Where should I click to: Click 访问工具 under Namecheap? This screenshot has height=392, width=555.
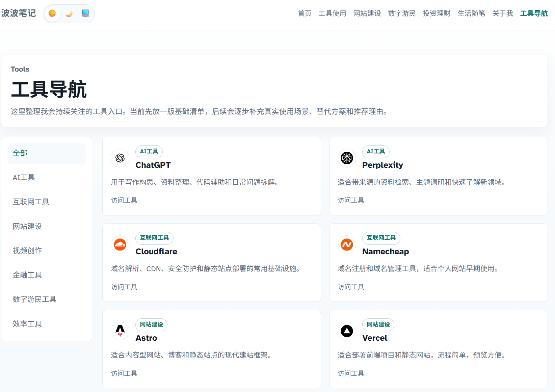tap(351, 287)
